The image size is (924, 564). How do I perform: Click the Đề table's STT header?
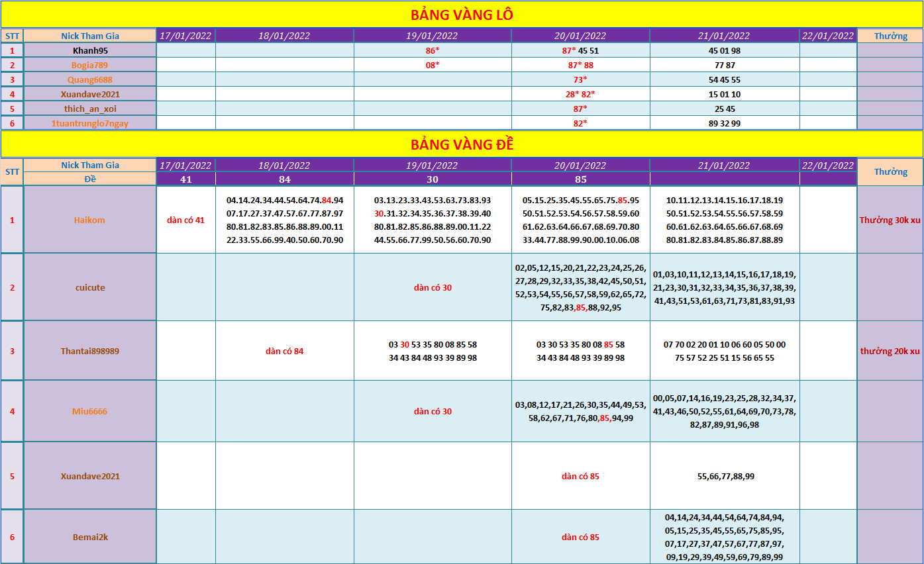pyautogui.click(x=12, y=172)
